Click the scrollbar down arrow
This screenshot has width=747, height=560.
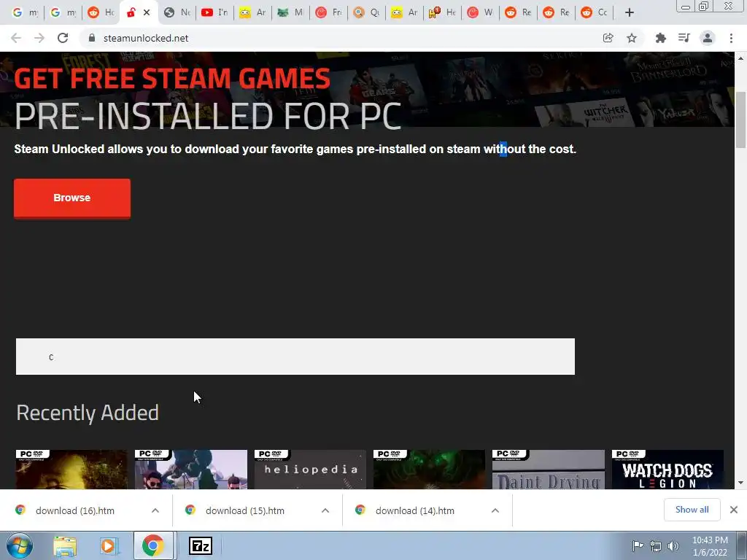pyautogui.click(x=740, y=483)
